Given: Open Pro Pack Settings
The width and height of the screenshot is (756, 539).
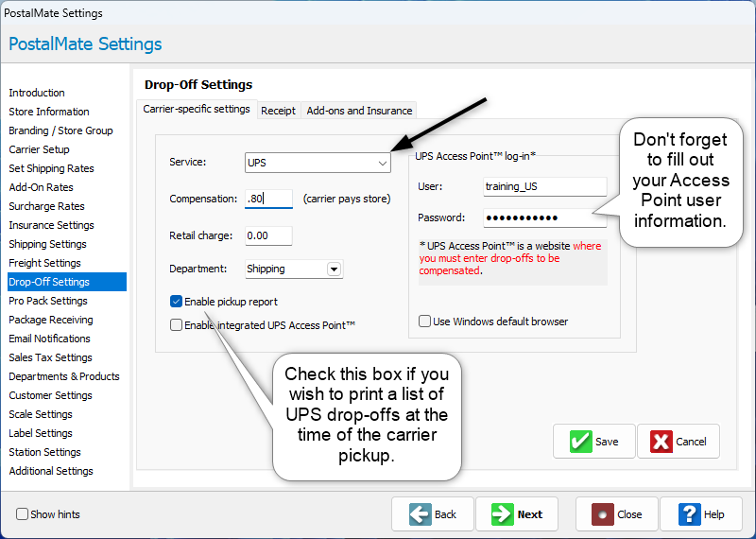Looking at the screenshot, I should click(48, 301).
